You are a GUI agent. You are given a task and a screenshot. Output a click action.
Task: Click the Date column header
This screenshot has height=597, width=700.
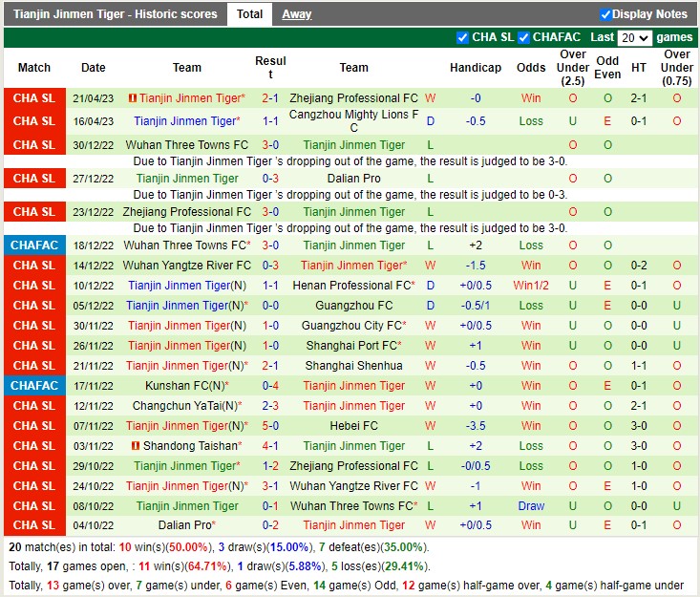pyautogui.click(x=94, y=68)
